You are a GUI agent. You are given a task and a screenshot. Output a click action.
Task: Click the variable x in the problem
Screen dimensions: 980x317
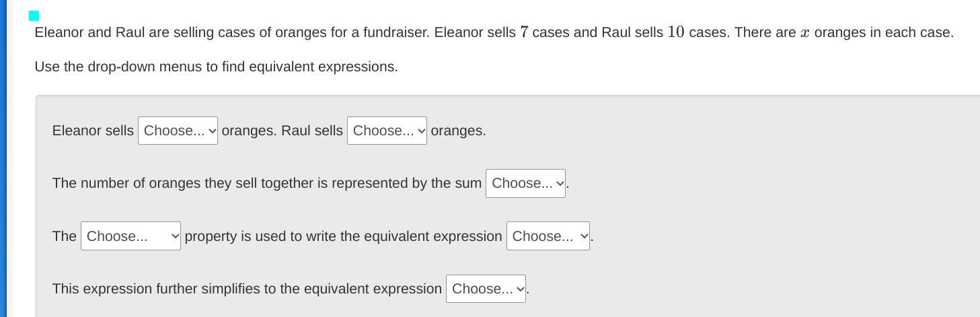point(805,33)
